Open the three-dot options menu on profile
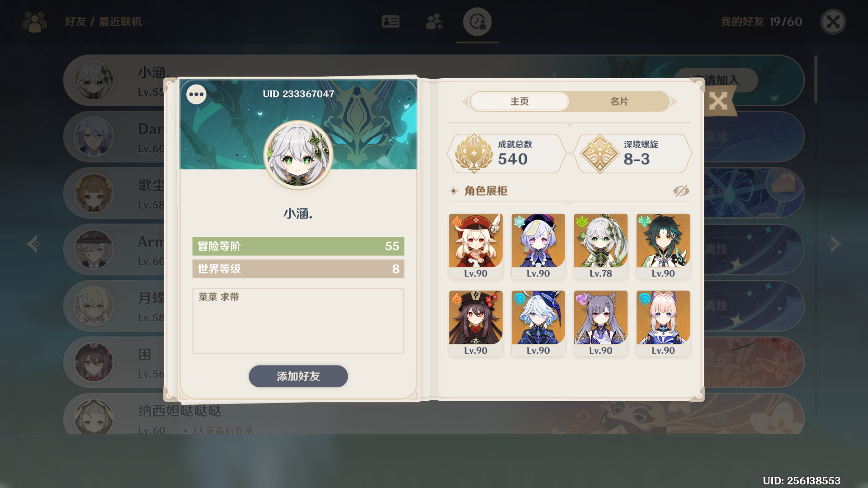868x488 pixels. pos(196,94)
